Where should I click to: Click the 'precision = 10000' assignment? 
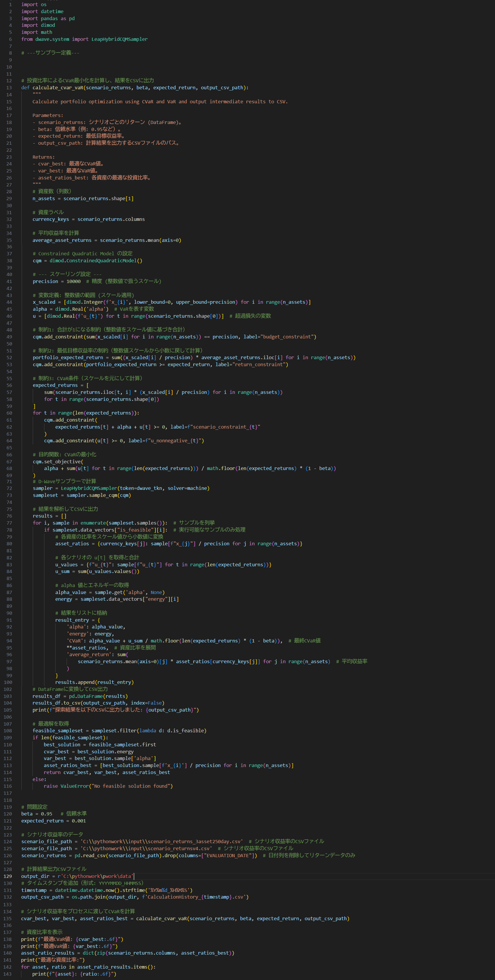[x=56, y=282]
